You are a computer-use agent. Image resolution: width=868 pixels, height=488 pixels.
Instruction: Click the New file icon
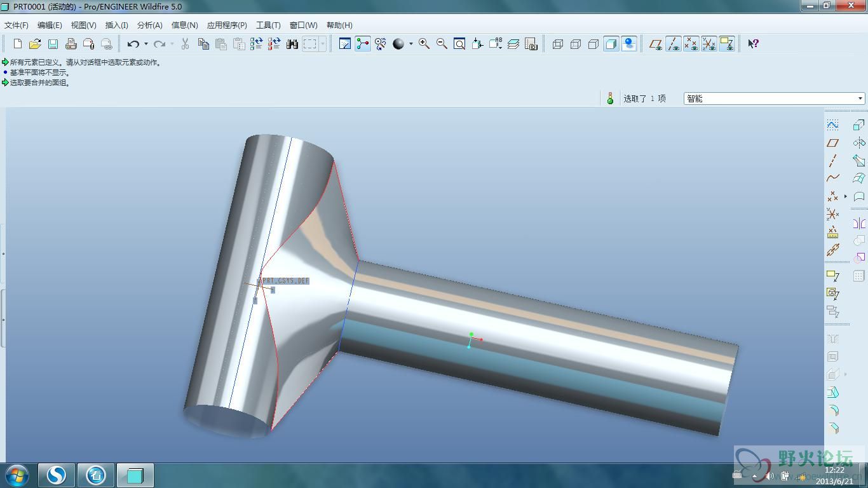(x=18, y=44)
